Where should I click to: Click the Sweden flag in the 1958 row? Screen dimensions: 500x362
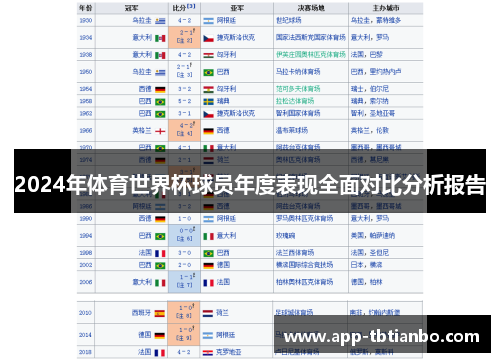point(209,102)
